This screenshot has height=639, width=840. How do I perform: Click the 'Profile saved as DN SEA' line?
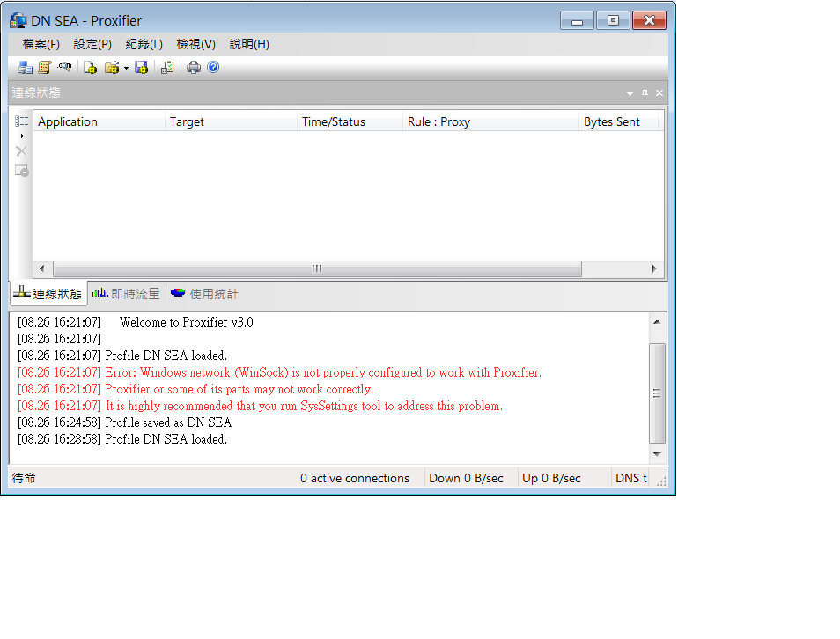coord(125,422)
